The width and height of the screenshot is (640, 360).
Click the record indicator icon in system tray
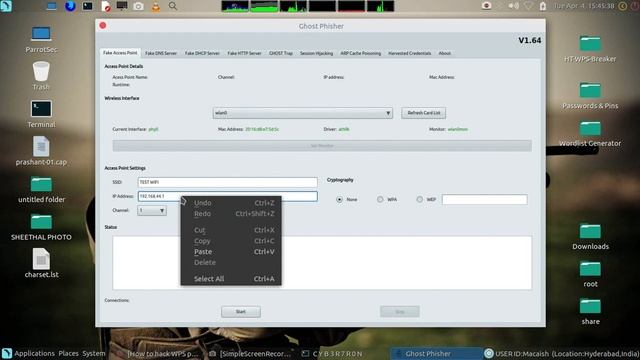click(x=486, y=6)
